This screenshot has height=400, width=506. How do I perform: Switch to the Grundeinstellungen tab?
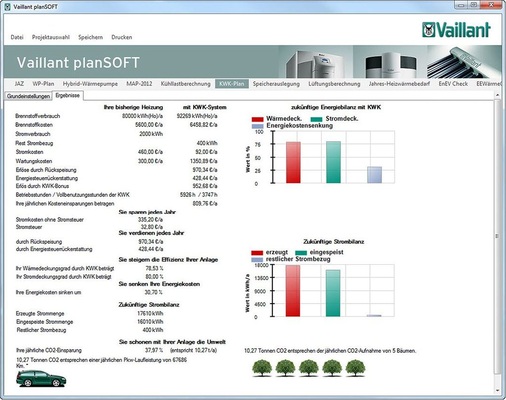(28, 96)
